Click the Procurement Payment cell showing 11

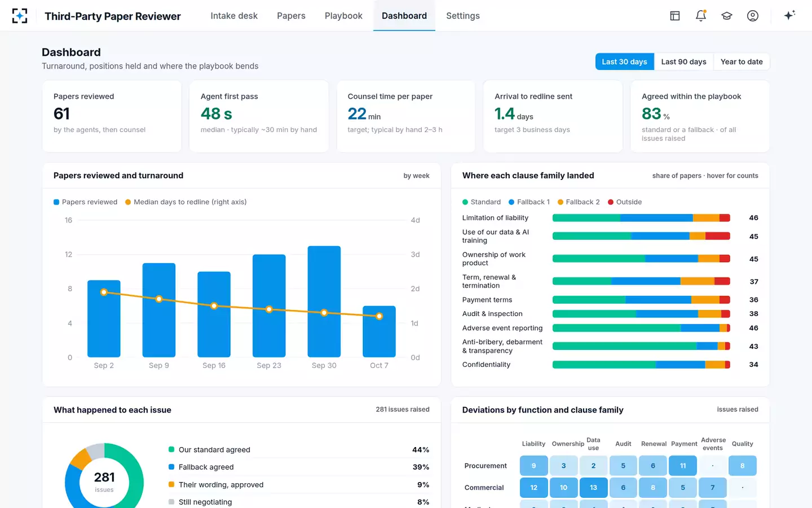[x=683, y=466]
